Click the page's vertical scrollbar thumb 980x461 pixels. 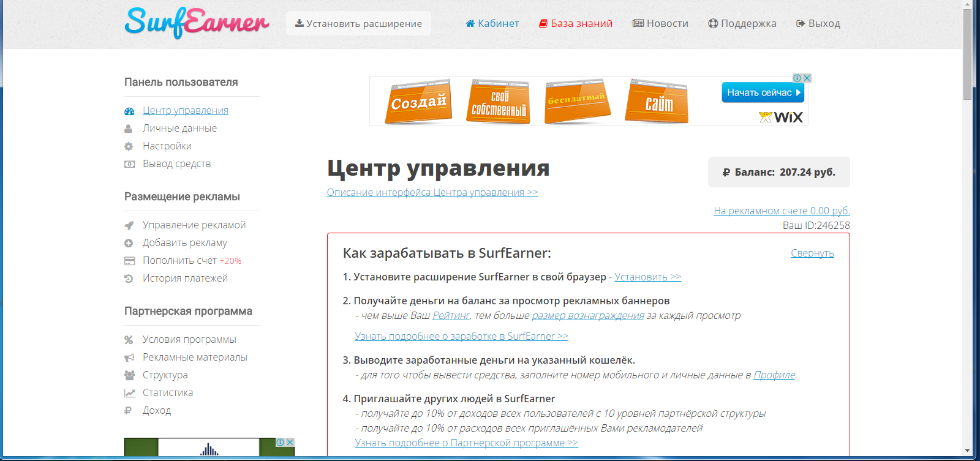tap(967, 55)
